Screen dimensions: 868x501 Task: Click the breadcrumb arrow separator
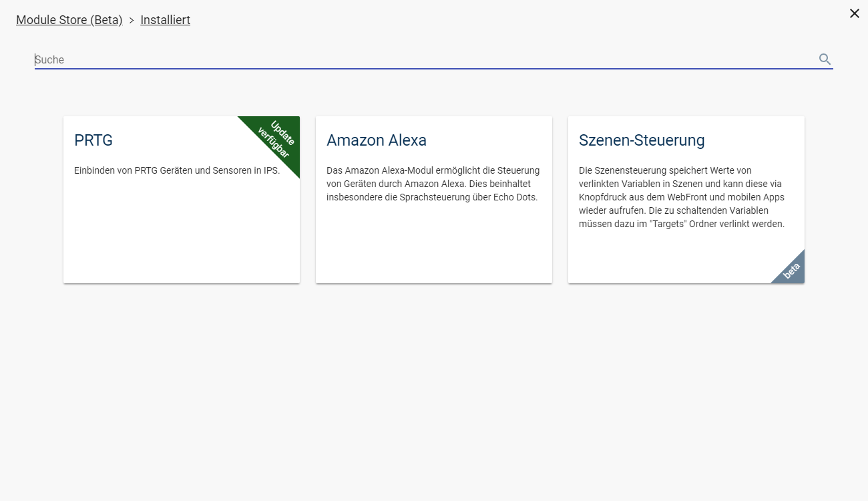tap(132, 21)
